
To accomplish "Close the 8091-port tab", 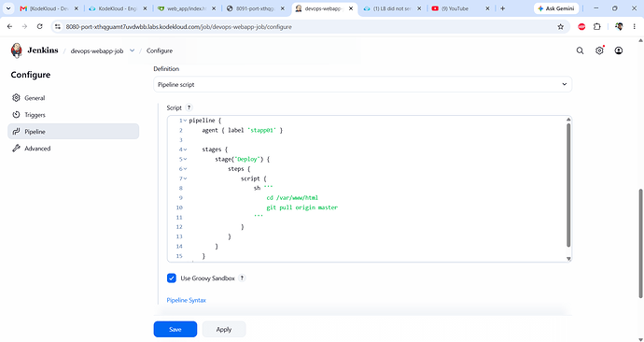I will pyautogui.click(x=283, y=8).
